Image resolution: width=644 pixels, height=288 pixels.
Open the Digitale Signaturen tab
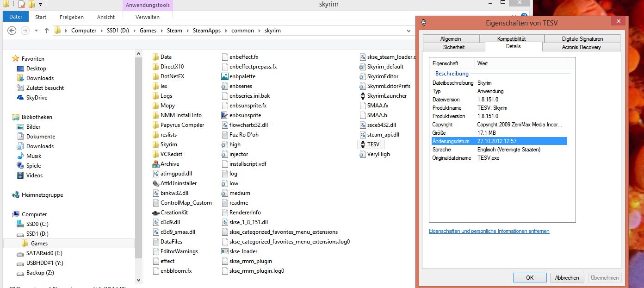582,39
